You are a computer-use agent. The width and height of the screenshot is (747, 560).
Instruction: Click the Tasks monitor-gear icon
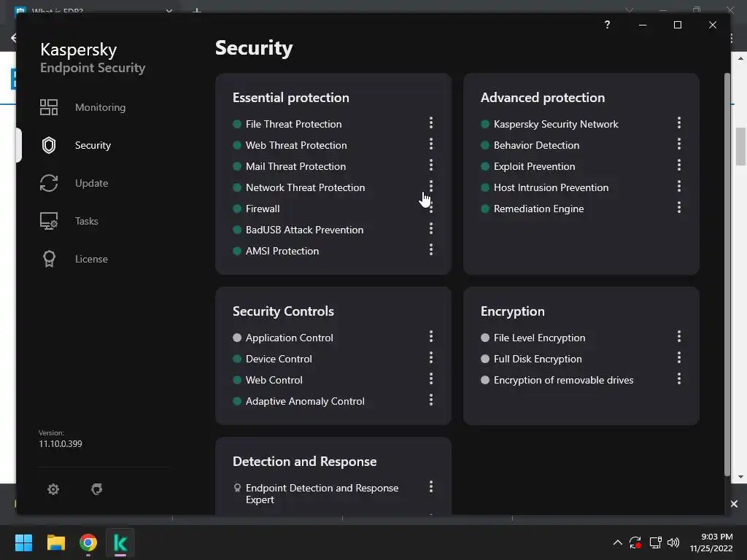49,221
